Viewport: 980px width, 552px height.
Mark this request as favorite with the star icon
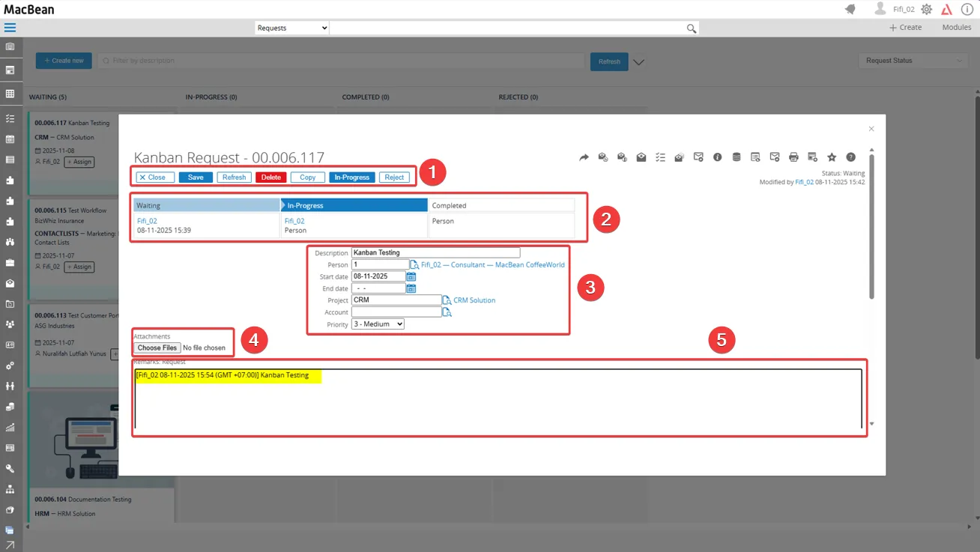tap(832, 157)
